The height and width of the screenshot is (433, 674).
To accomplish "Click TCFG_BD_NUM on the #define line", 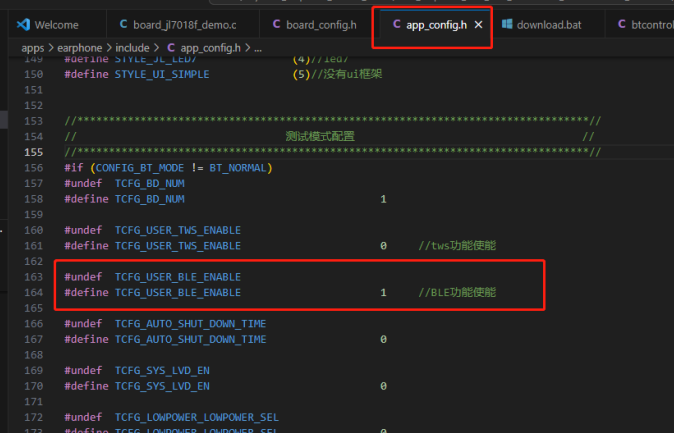I will tap(150, 199).
